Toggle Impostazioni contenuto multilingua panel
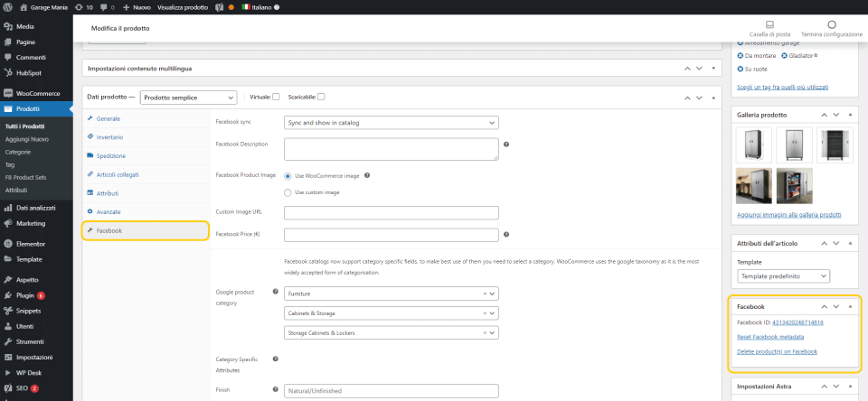Viewport: 868px width, 401px height. pos(713,69)
